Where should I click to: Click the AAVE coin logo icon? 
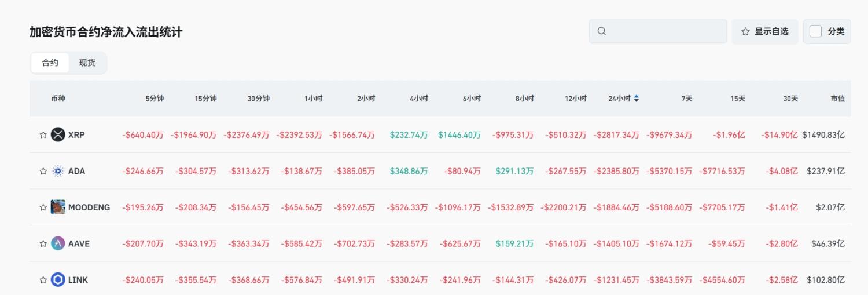(x=58, y=243)
